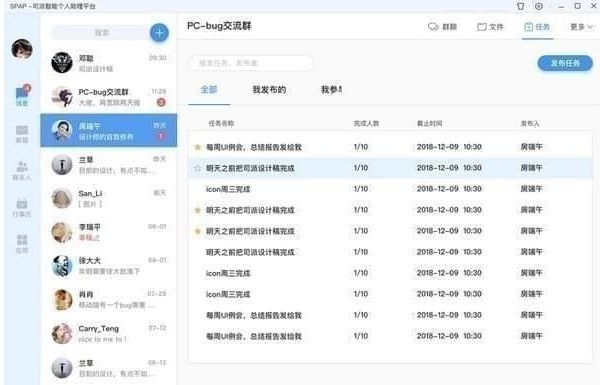Image resolution: width=600 pixels, height=385 pixels.
Task: Open the 群聊 chat tab in header
Action: (x=442, y=27)
